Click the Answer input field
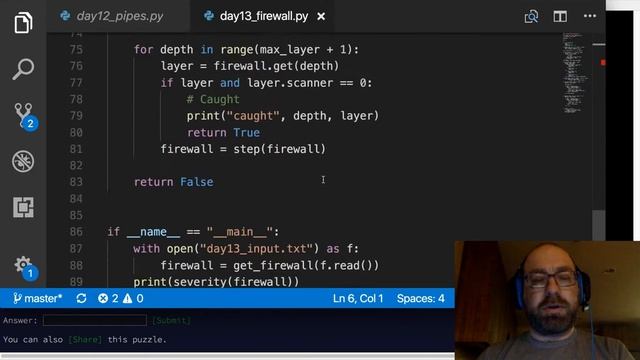 95,320
